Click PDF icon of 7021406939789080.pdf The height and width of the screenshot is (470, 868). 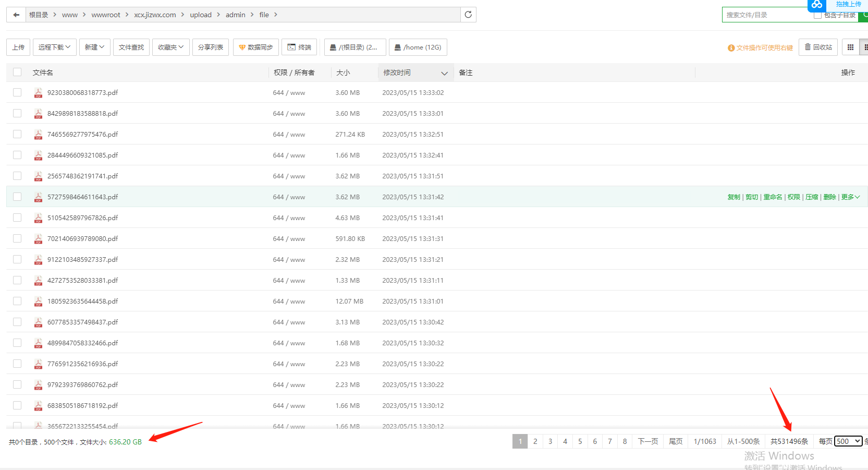[x=38, y=239]
